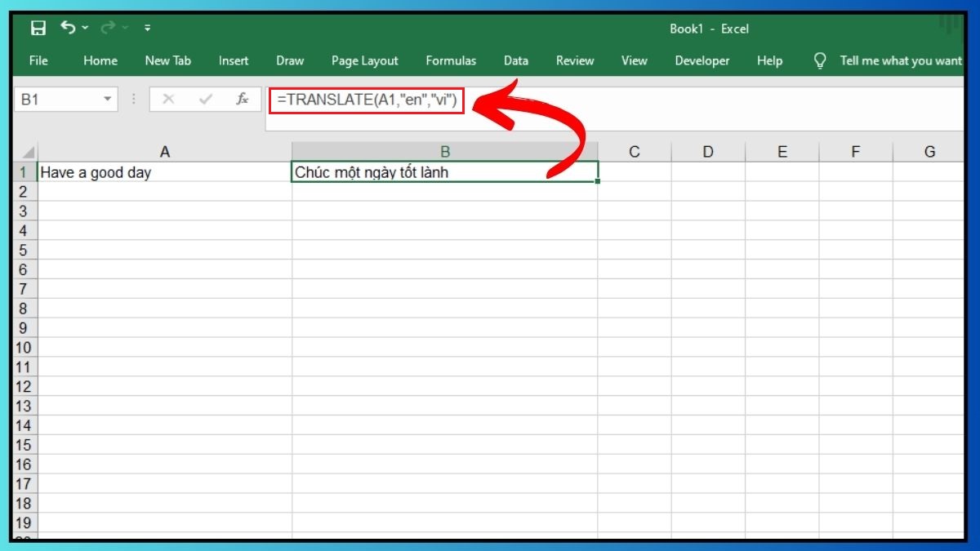Undo the last action
The width and height of the screenshot is (980, 551).
[68, 27]
